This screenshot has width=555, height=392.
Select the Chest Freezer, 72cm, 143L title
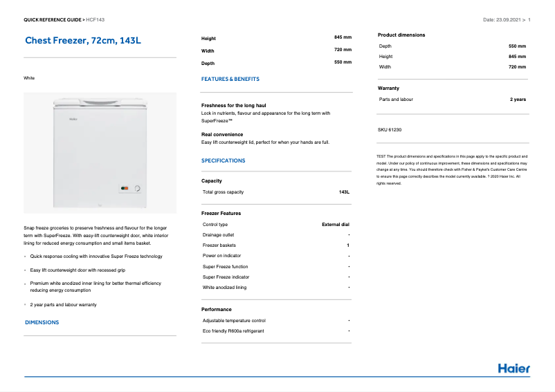point(83,41)
